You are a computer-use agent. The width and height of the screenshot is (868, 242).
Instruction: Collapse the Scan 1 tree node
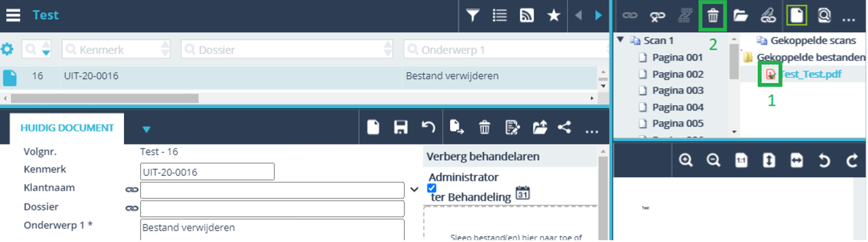620,40
